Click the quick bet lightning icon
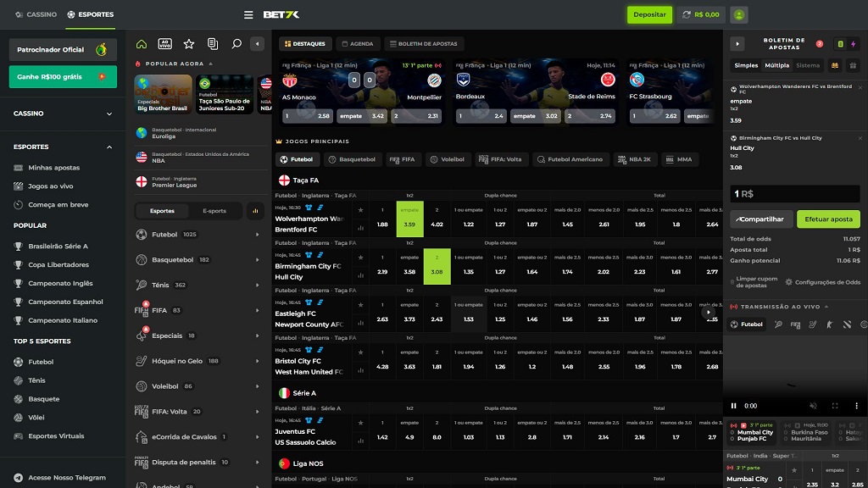 (854, 44)
